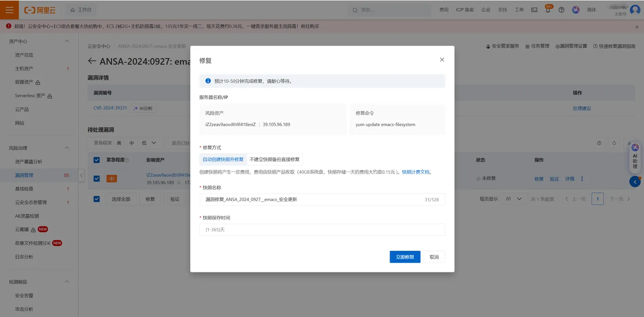Open 快速修复漏洞指南
Image resolution: width=644 pixels, height=317 pixels.
(x=614, y=46)
